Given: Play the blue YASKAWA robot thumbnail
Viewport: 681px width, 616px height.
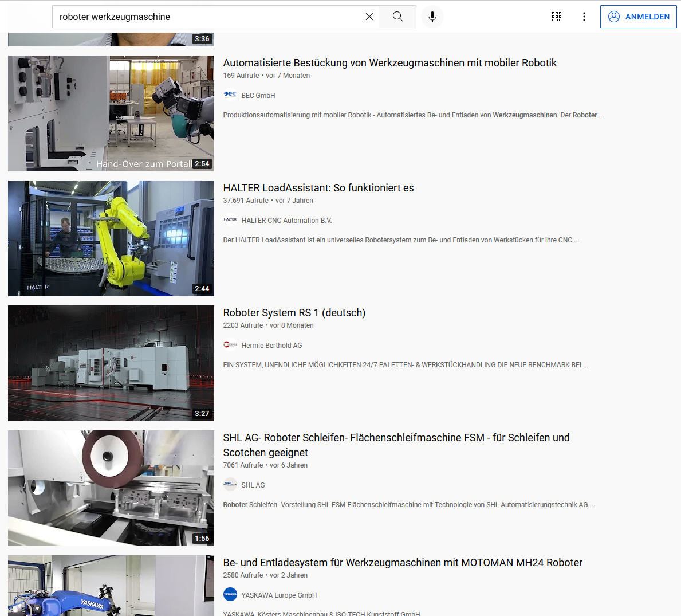Looking at the screenshot, I should 111,586.
